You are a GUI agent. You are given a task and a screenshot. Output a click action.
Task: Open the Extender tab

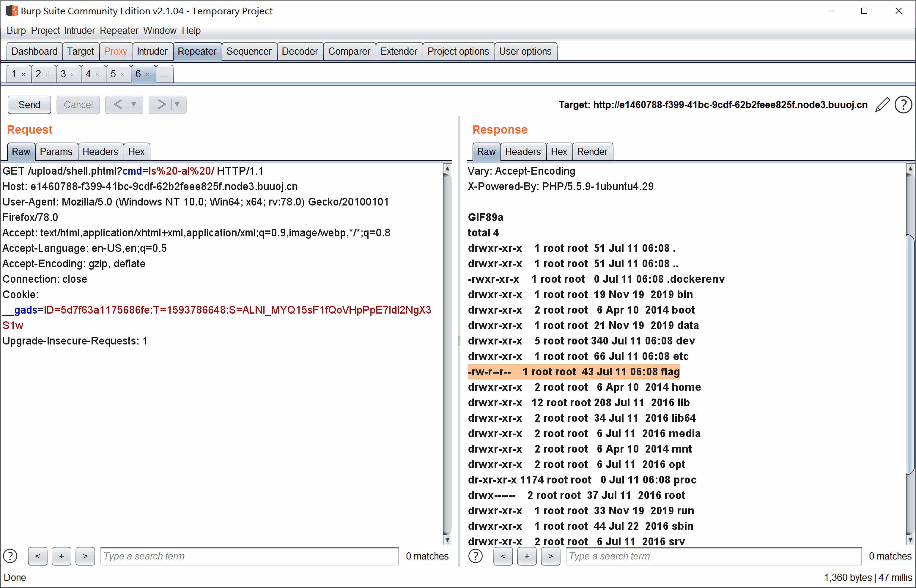399,51
